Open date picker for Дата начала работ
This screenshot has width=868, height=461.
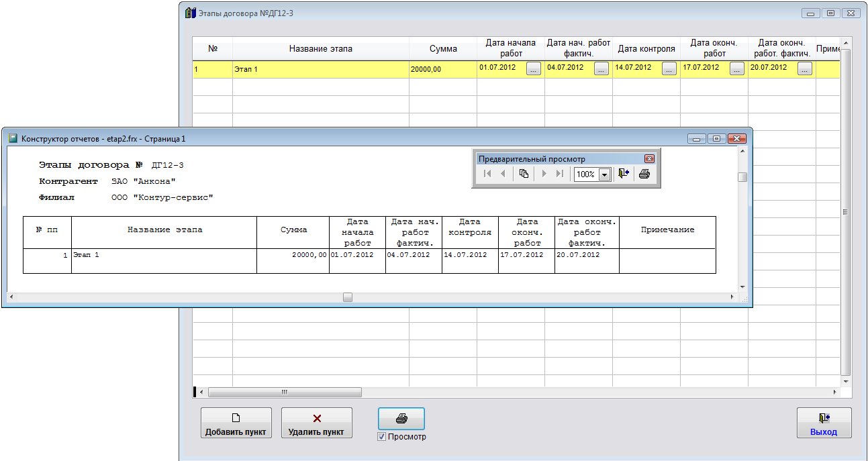[x=534, y=68]
